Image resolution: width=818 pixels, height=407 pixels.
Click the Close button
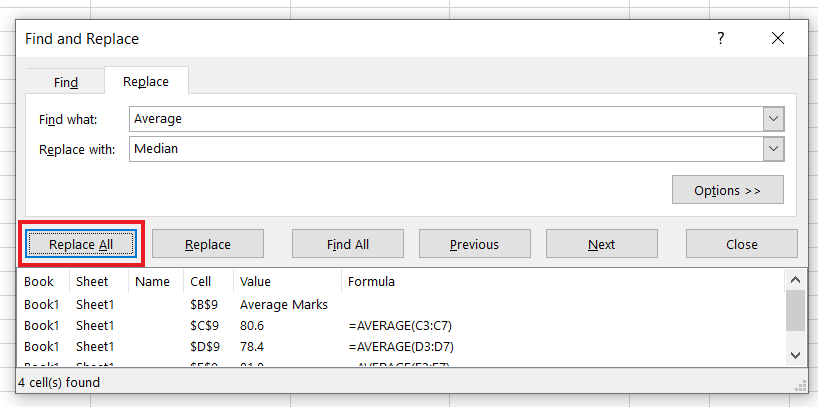pyautogui.click(x=741, y=244)
